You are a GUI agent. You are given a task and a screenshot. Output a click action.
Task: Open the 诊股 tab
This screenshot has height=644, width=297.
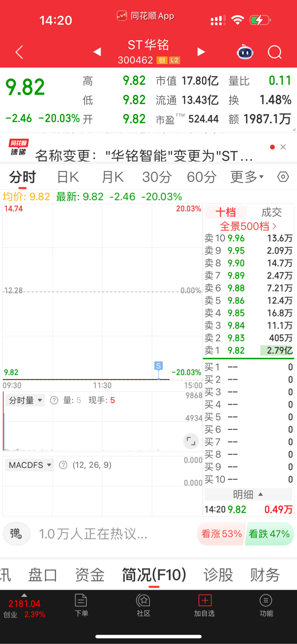point(218,575)
